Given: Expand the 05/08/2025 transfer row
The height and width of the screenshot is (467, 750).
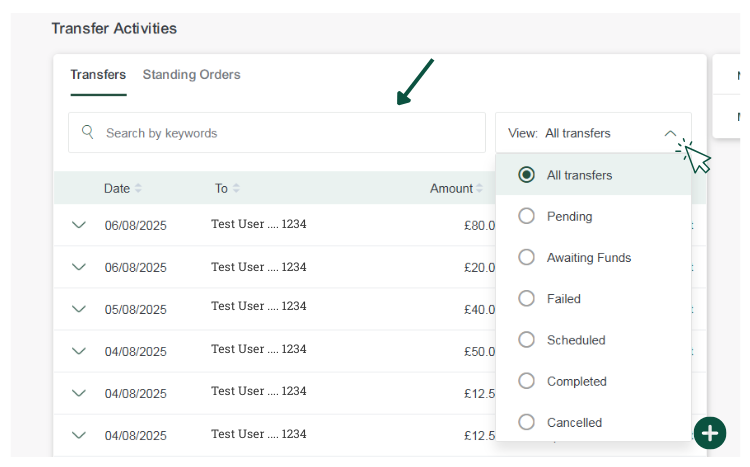Looking at the screenshot, I should 79,309.
